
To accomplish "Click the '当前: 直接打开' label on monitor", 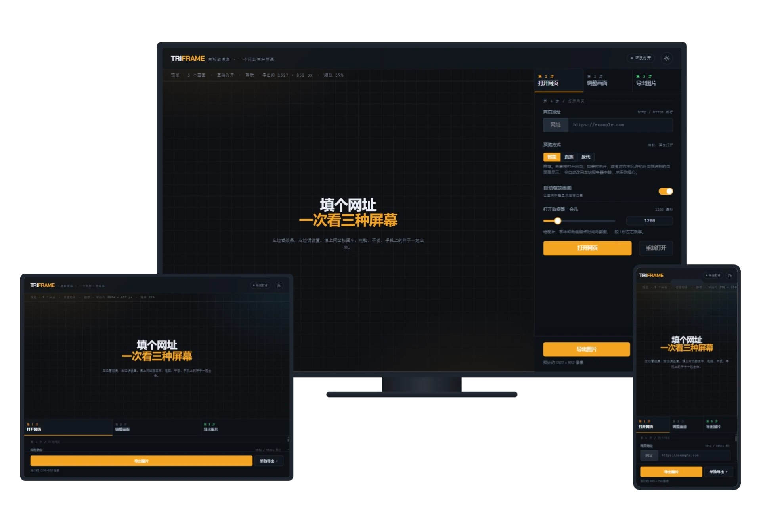I will (660, 145).
